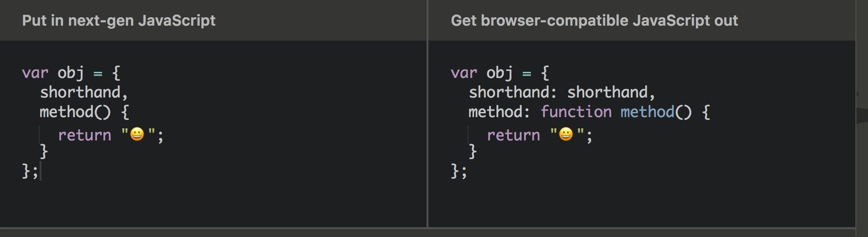This screenshot has width=868, height=237.
Task: Place cursor after the final "};" in the input
Action: [x=40, y=171]
